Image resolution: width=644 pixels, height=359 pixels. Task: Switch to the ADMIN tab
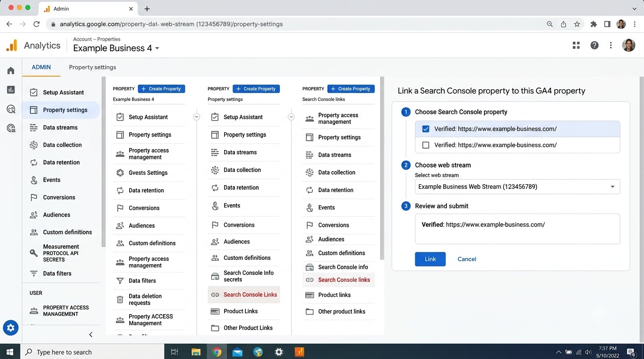pyautogui.click(x=41, y=67)
